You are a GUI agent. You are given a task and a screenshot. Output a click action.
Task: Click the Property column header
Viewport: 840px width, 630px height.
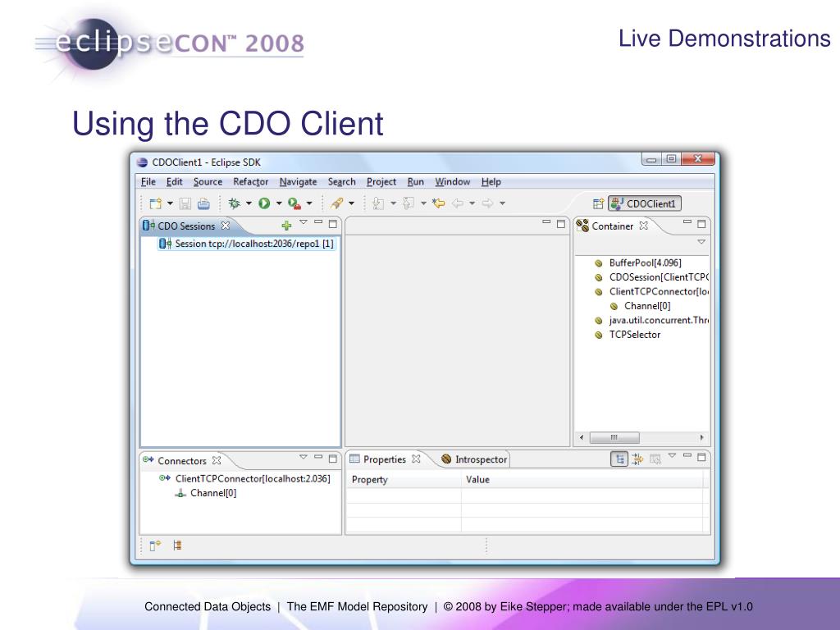[x=404, y=479]
